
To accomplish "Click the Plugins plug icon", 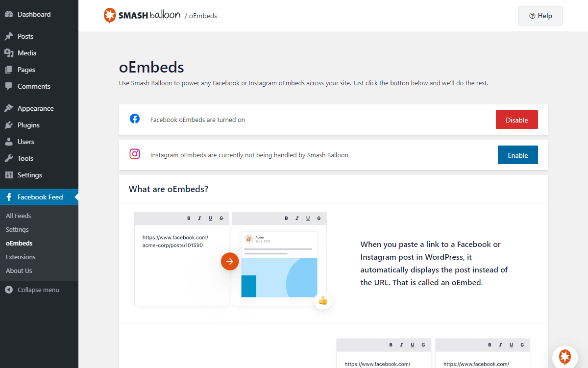I will (x=9, y=125).
